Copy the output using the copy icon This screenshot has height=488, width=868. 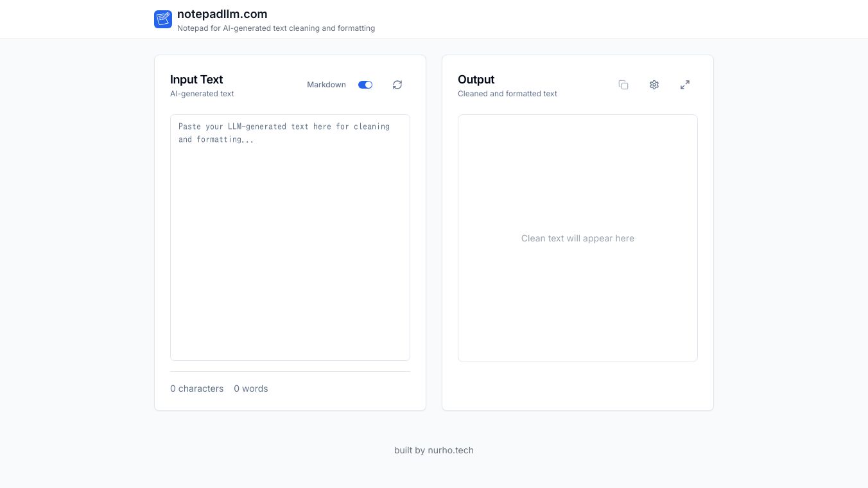[x=623, y=85]
